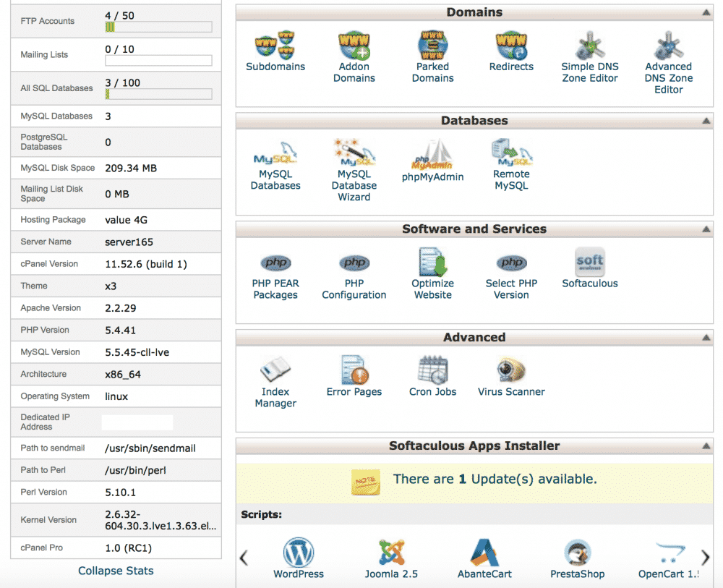Screen dimensions: 723x588
Task: Open Advanced DNS Zone Editor icon
Action: coord(669,46)
